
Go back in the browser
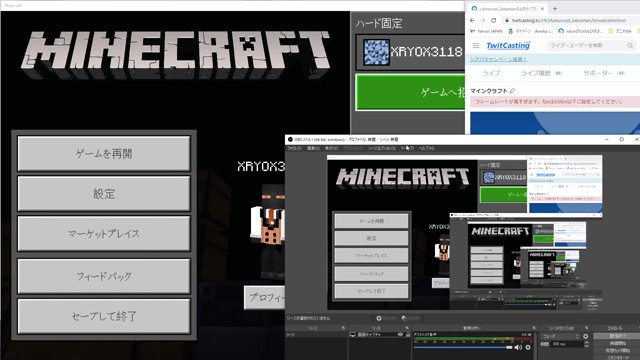[473, 20]
